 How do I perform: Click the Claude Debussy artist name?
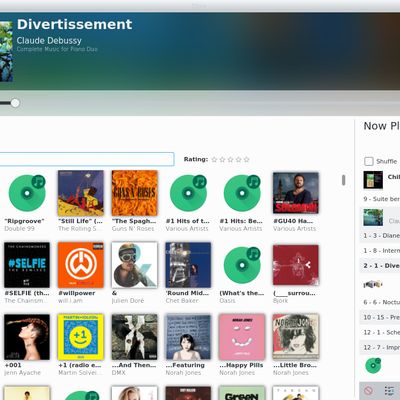tap(49, 41)
